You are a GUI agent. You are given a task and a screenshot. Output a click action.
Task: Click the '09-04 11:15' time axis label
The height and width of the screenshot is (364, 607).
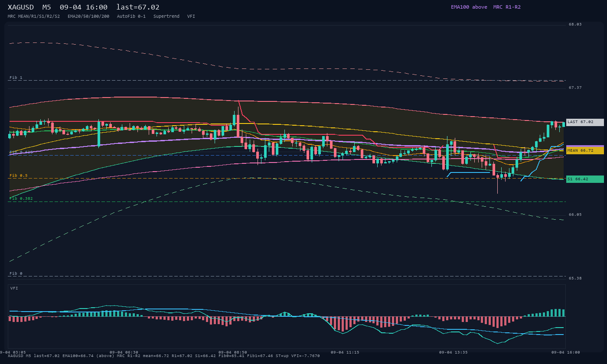(345, 352)
